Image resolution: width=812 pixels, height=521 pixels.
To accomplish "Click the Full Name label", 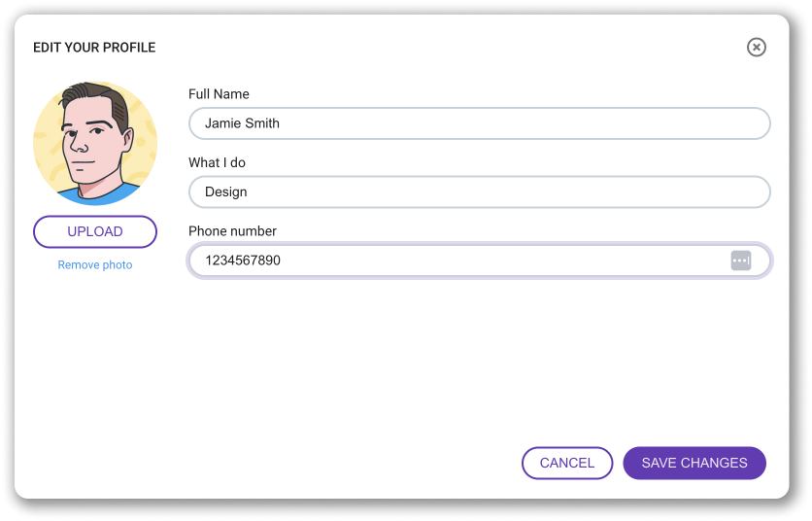I will coord(219,94).
